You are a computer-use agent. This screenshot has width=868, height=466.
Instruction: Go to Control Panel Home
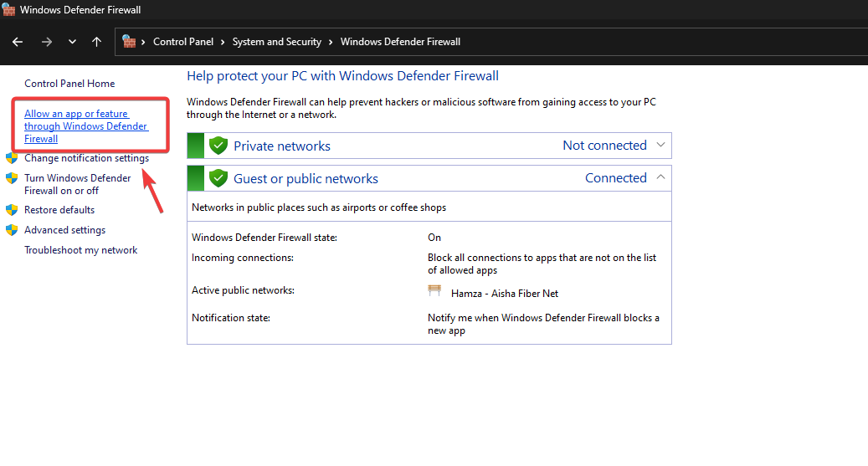[x=69, y=84]
